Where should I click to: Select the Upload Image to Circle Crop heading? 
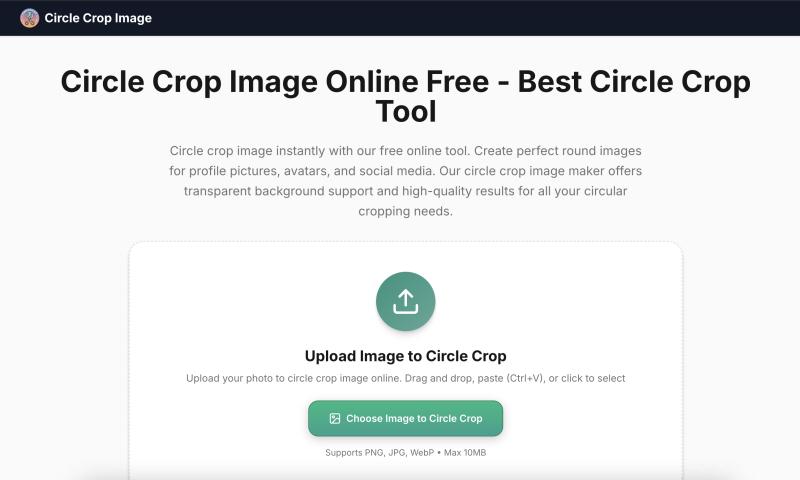[406, 356]
